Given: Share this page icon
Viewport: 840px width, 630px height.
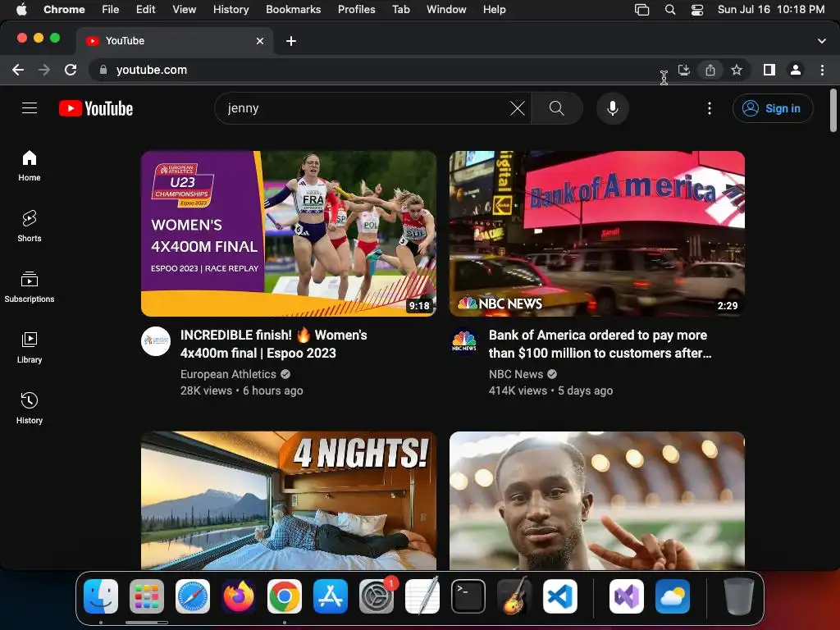Looking at the screenshot, I should click(710, 70).
